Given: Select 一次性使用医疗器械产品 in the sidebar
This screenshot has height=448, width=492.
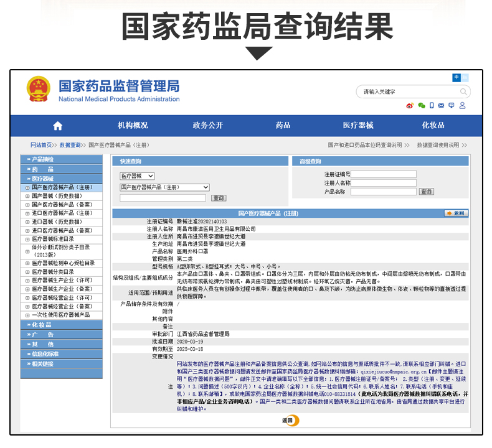Looking at the screenshot, I should [62, 315].
